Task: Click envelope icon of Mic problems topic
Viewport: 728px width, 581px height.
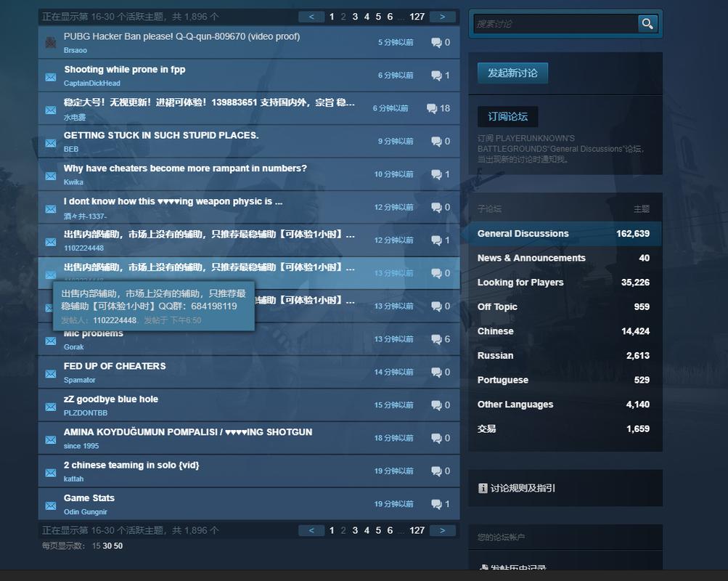Action: 51,341
